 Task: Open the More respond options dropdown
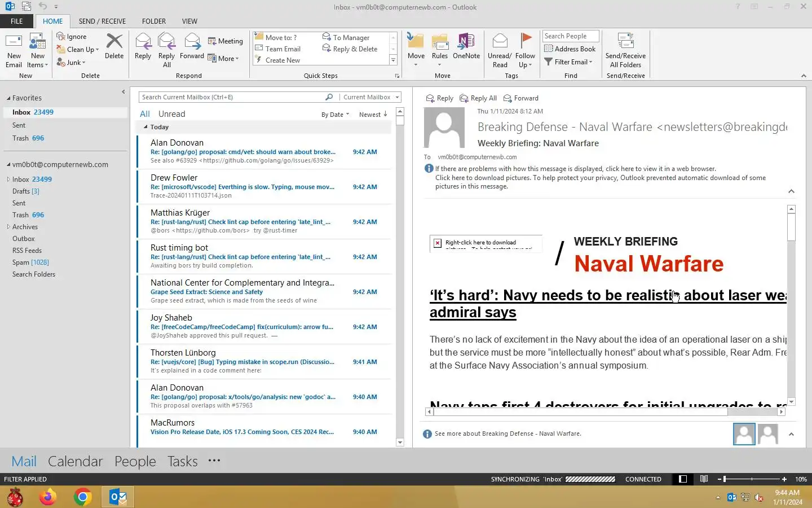223,58
